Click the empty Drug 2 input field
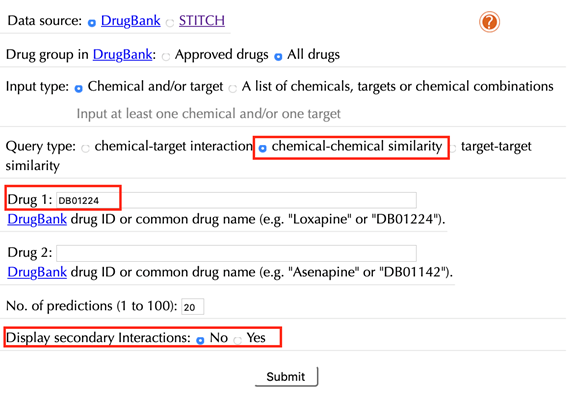 (237, 253)
